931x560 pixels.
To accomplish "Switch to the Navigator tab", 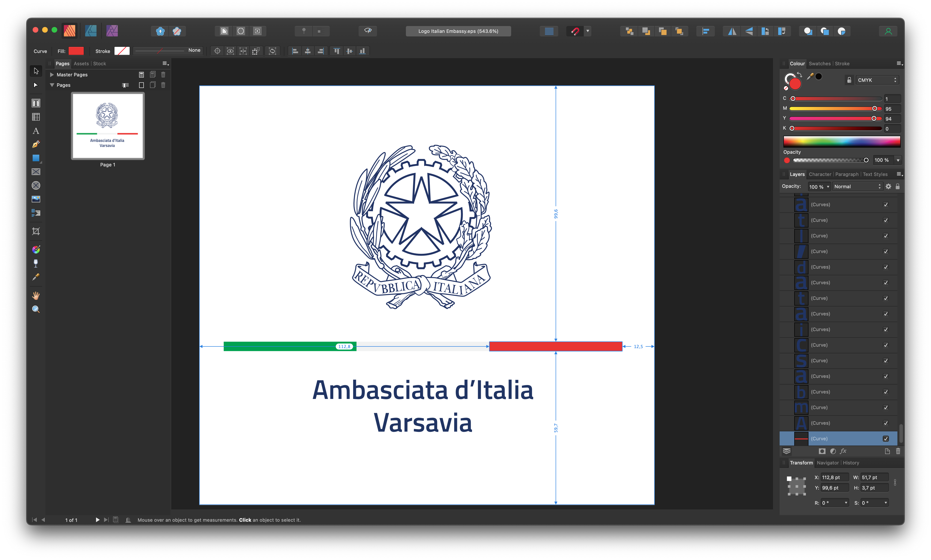I will coord(828,463).
